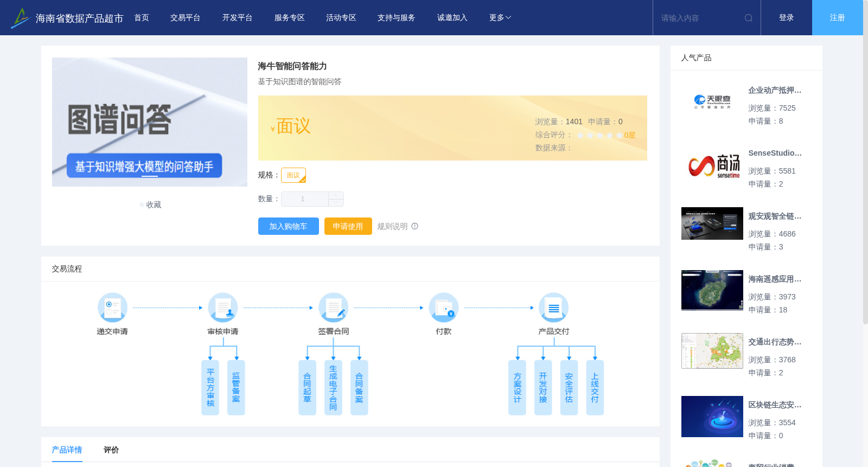Viewport: 868px width, 467px height.
Task: Click the 海南省数据产品超市 site title
Action: (x=79, y=18)
